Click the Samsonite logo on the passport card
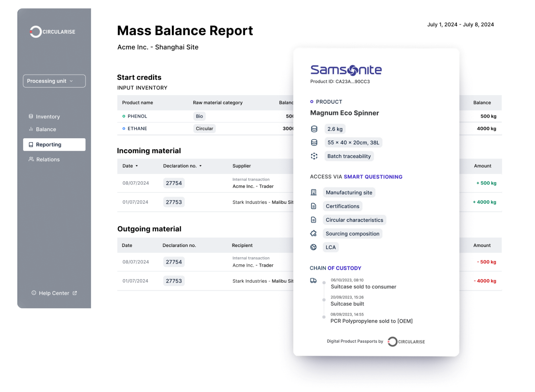This screenshot has width=535, height=392. pyautogui.click(x=346, y=70)
